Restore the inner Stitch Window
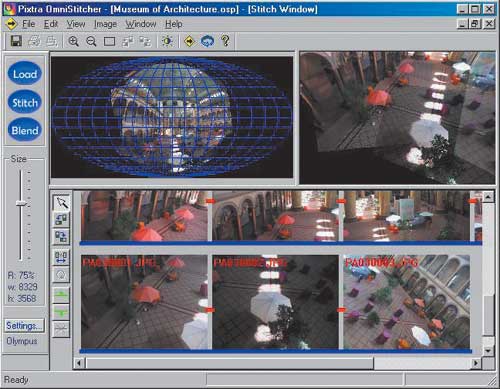The image size is (500, 389). (x=475, y=24)
